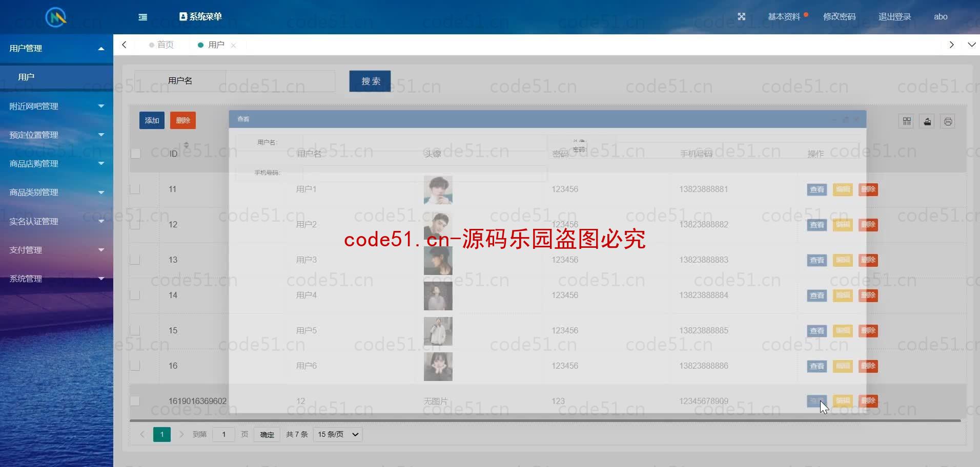This screenshot has height=467, width=980.
Task: Click the 确定 pagination button
Action: coord(267,434)
